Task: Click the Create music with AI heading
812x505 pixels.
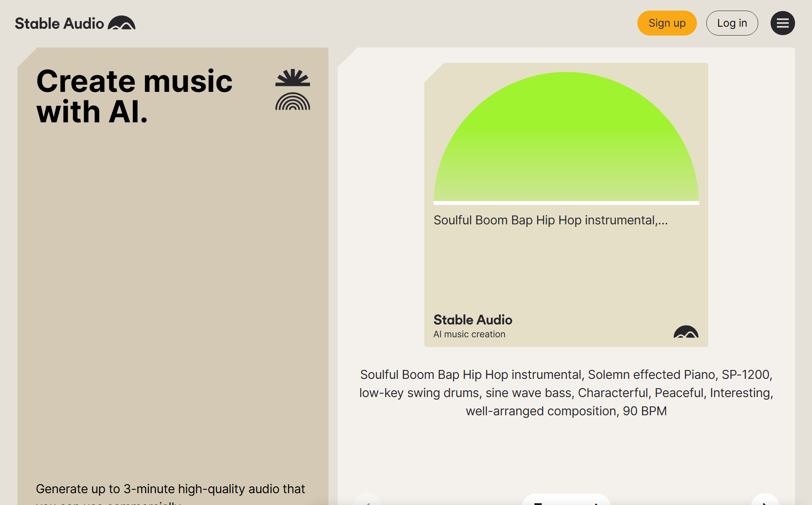Action: pyautogui.click(x=134, y=95)
